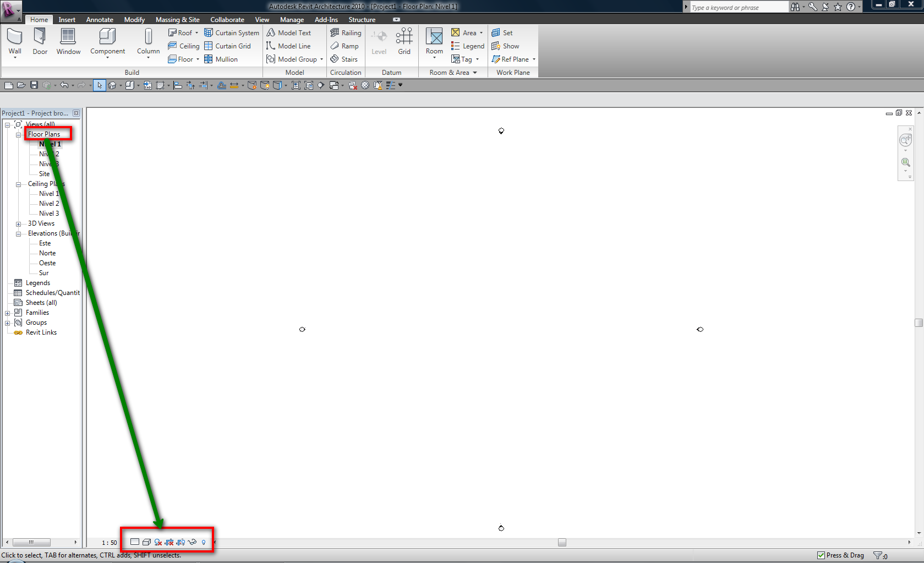Click the Model Text tool
The image size is (924, 563).
pos(289,33)
